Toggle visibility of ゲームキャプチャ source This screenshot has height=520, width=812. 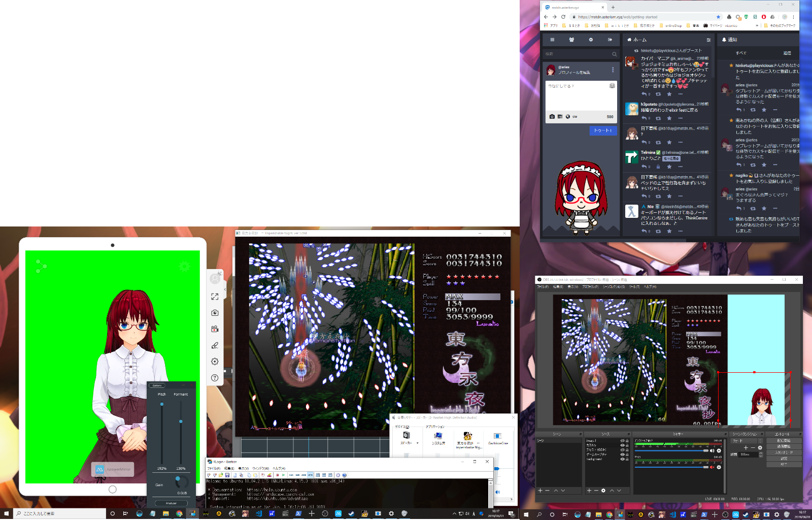click(622, 454)
